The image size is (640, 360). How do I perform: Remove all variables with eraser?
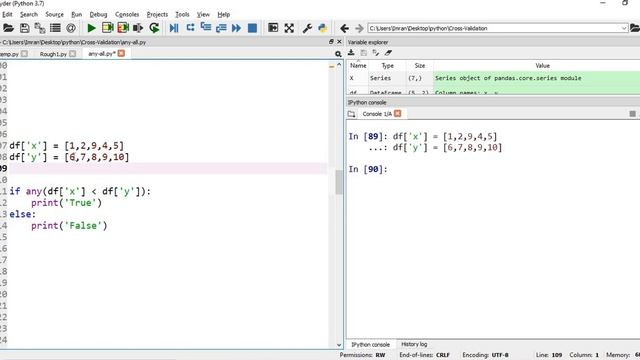388,53
